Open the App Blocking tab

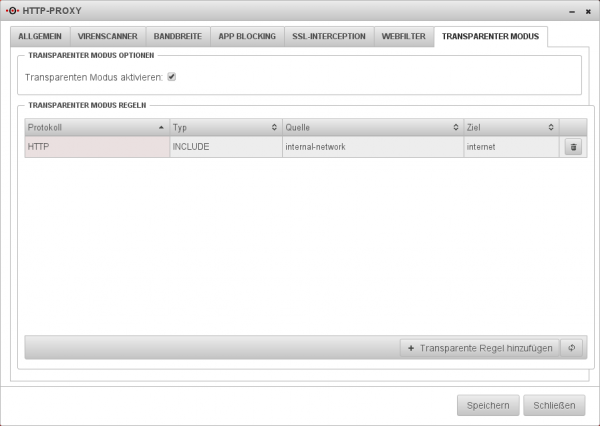click(247, 36)
